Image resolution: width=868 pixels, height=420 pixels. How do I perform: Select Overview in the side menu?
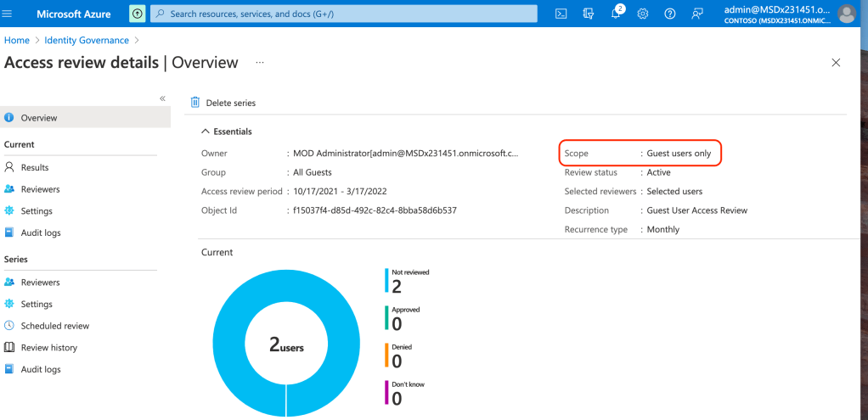click(39, 118)
